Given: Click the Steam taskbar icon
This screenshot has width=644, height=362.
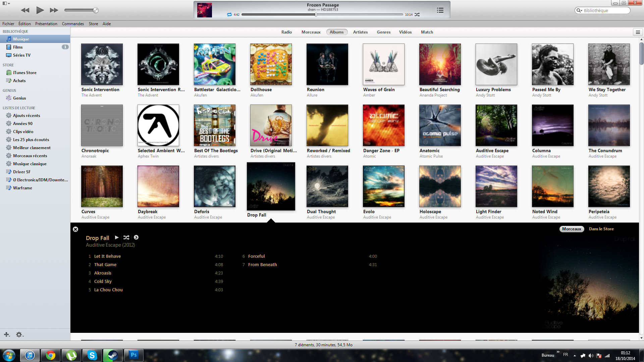Looking at the screenshot, I should point(113,355).
